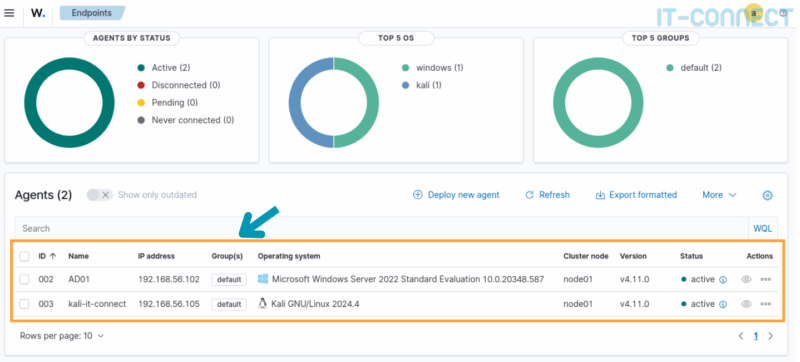Open more actions menu for kali-it-connect
This screenshot has width=800, height=362.
point(765,304)
